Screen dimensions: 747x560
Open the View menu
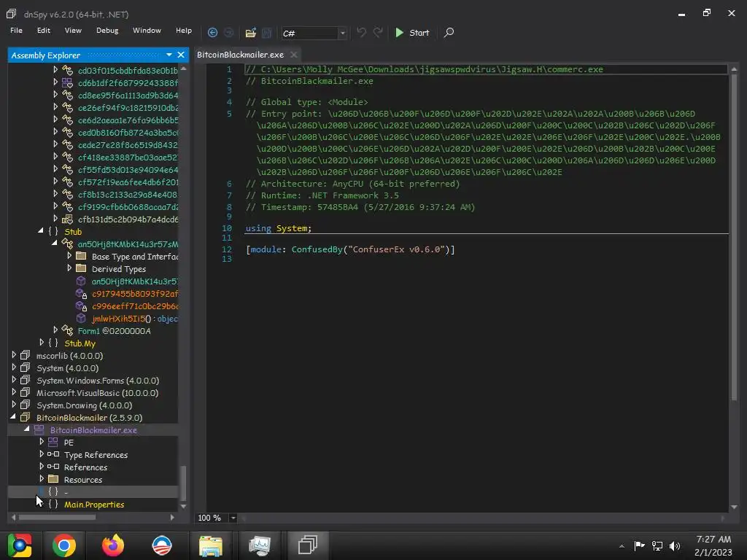73,30
